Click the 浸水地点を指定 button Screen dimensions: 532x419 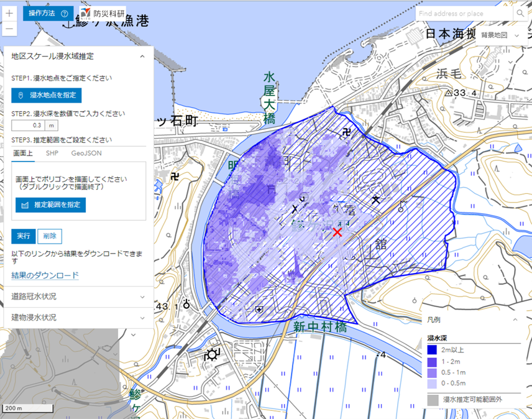pos(47,95)
